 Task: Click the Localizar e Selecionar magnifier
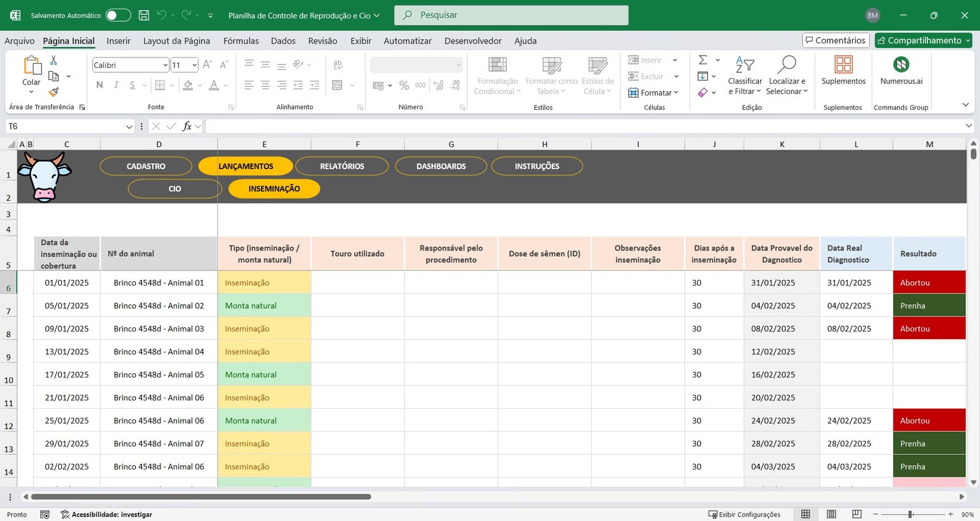786,65
